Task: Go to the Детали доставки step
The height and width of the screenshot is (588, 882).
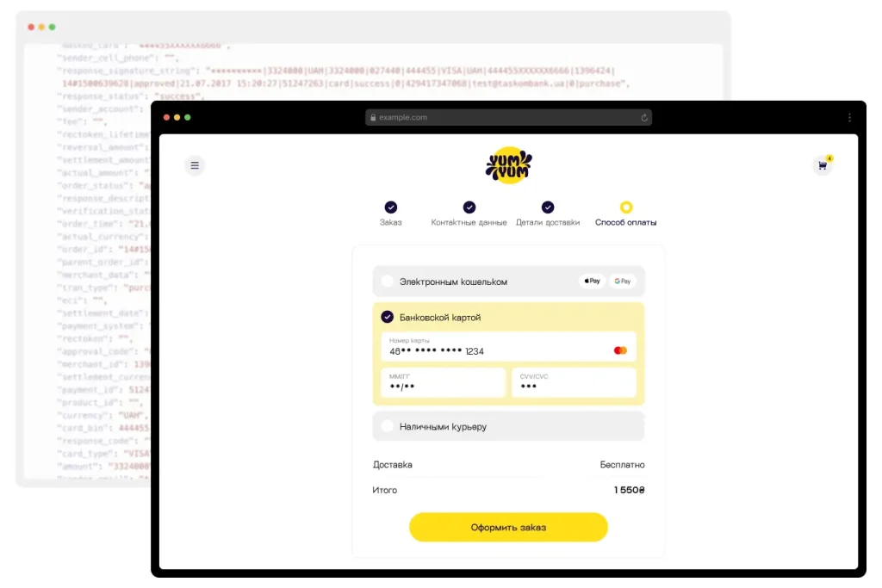Action: [x=548, y=214]
